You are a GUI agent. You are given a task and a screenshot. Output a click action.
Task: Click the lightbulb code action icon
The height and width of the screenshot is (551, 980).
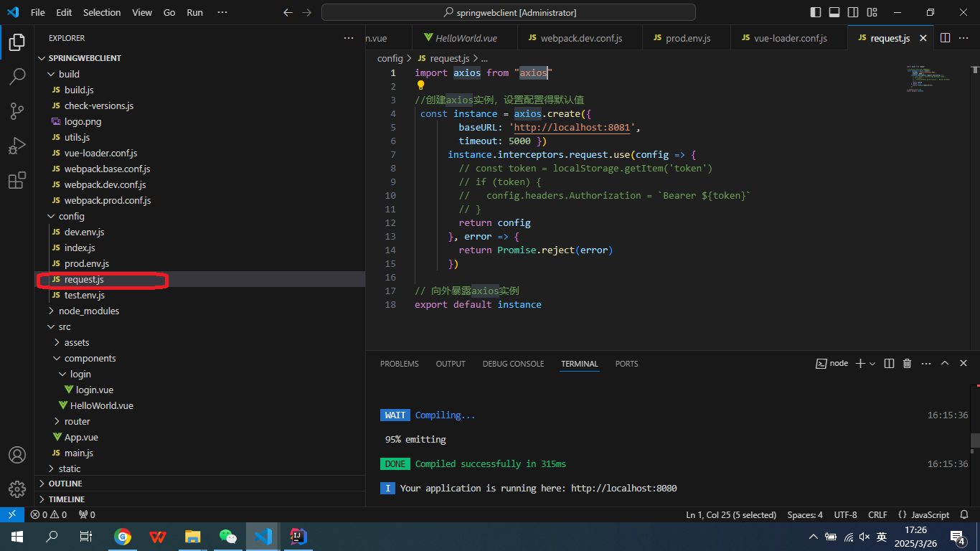pos(421,85)
